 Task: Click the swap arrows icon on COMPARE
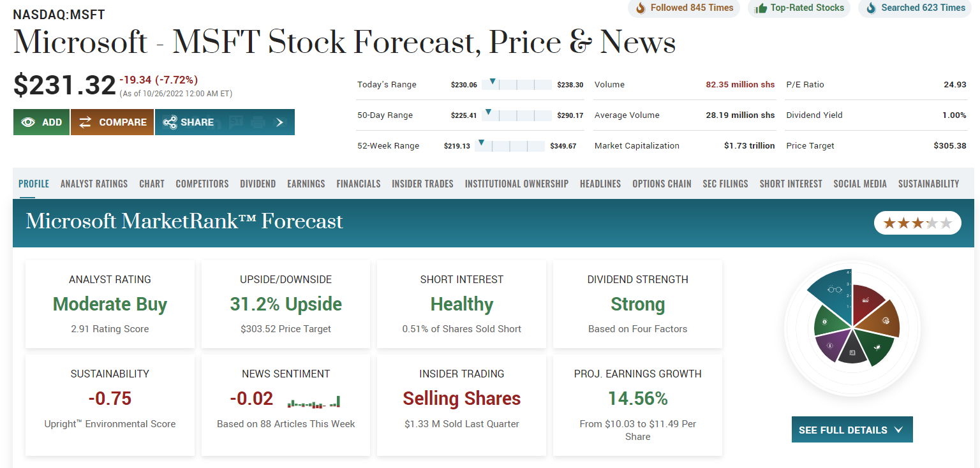click(85, 122)
